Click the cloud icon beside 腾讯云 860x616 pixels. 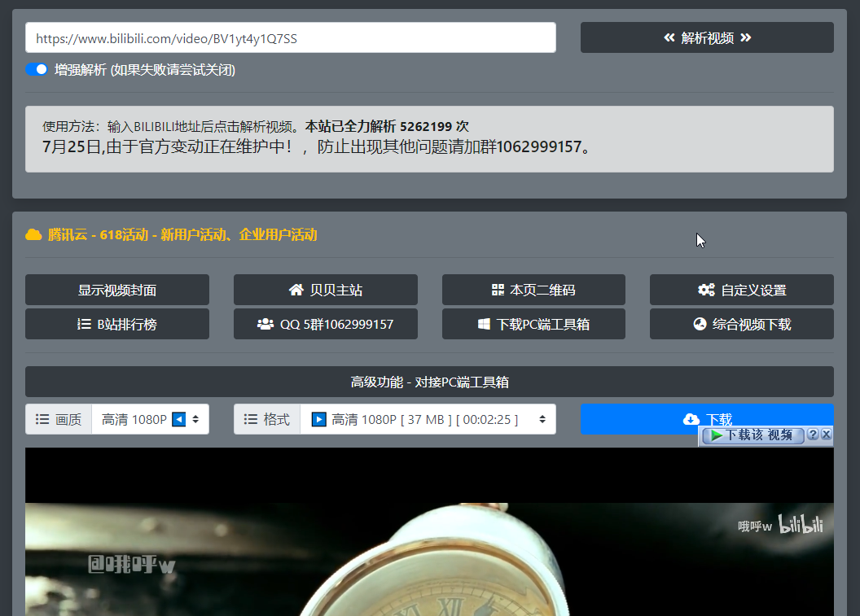(x=33, y=235)
